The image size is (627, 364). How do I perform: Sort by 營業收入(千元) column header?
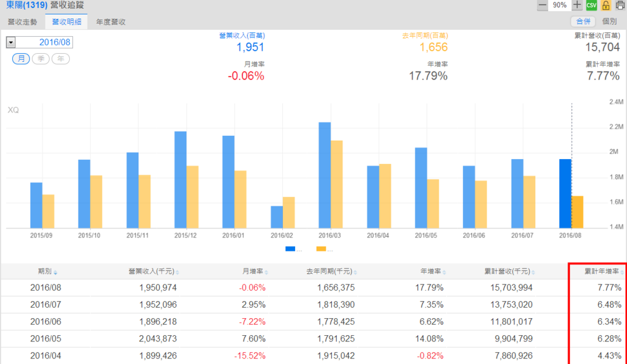(x=154, y=272)
